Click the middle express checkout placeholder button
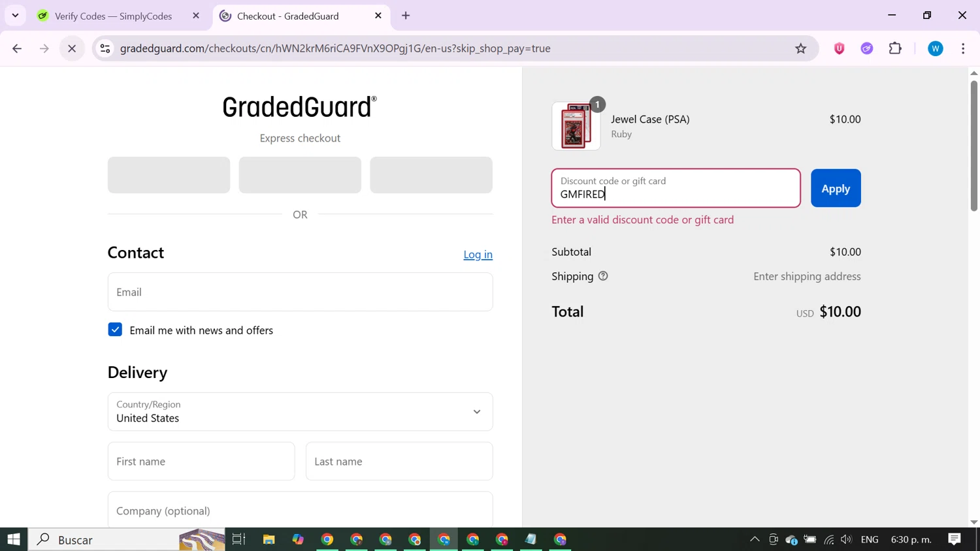980x551 pixels. tap(300, 175)
